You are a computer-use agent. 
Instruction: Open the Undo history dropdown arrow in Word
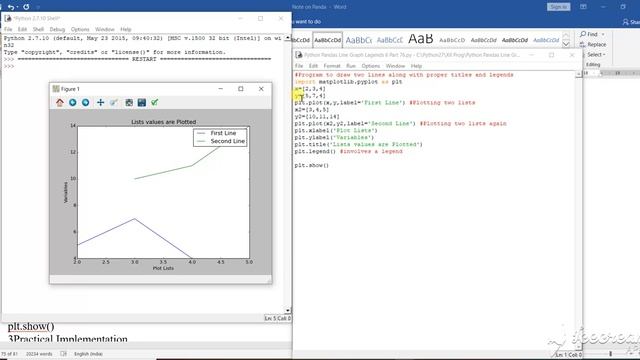[x=18, y=7]
